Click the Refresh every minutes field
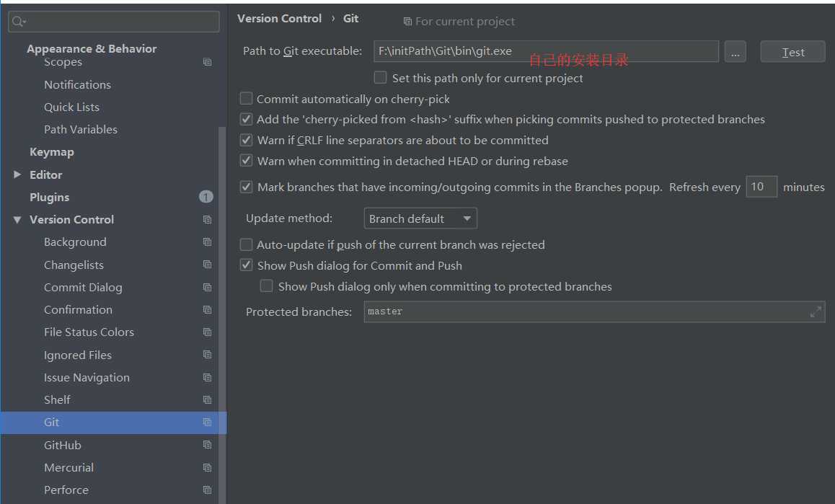This screenshot has height=504, width=835. 761,187
